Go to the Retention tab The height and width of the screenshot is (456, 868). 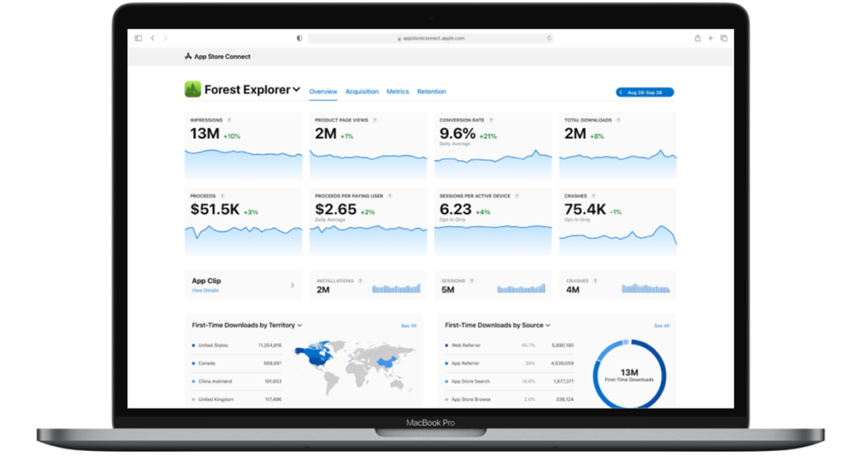click(x=431, y=92)
